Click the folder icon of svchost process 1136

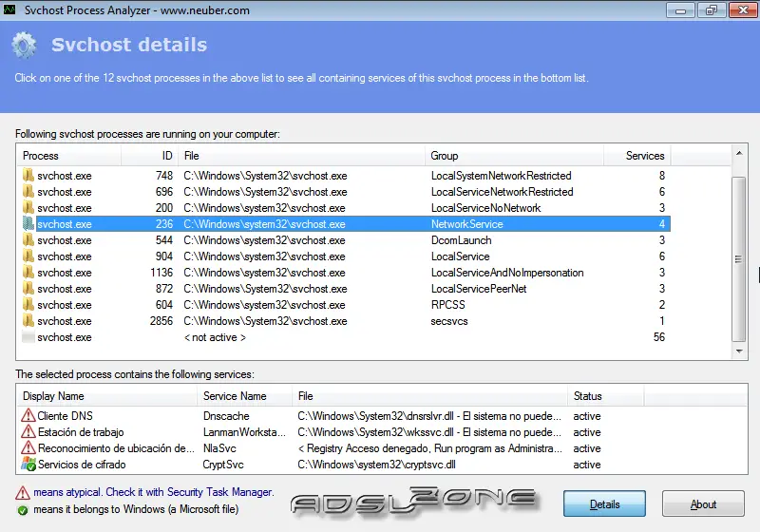click(x=28, y=273)
